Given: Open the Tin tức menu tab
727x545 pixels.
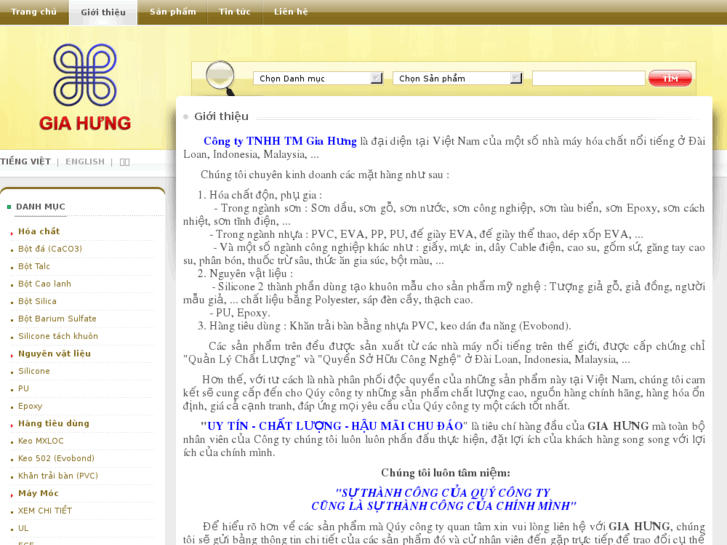Looking at the screenshot, I should [x=235, y=12].
